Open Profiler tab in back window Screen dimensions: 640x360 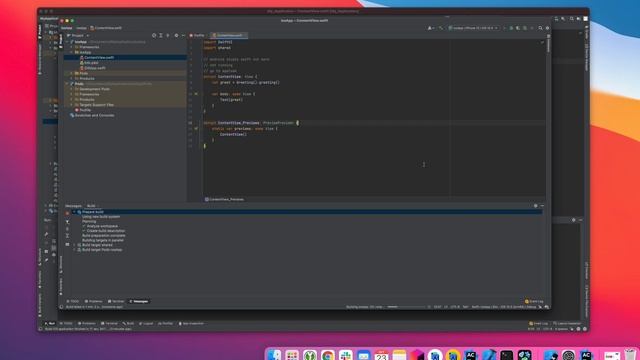pyautogui.click(x=165, y=324)
